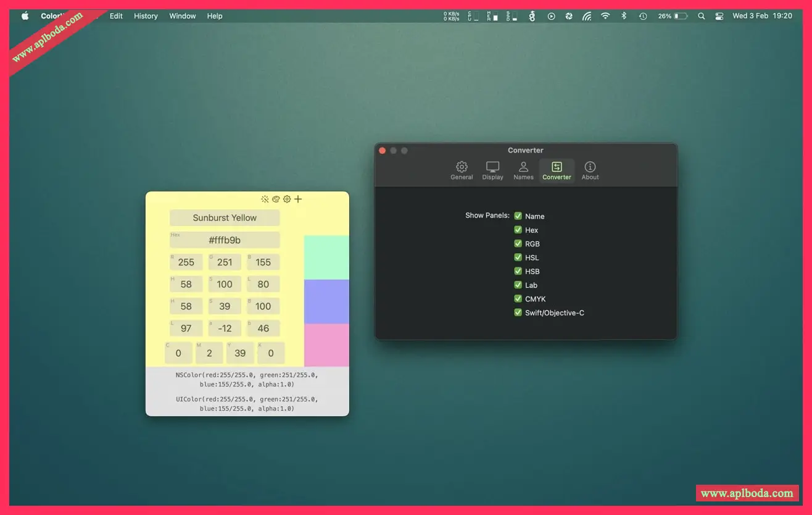Switch to Display preferences icon
The height and width of the screenshot is (515, 812).
492,170
